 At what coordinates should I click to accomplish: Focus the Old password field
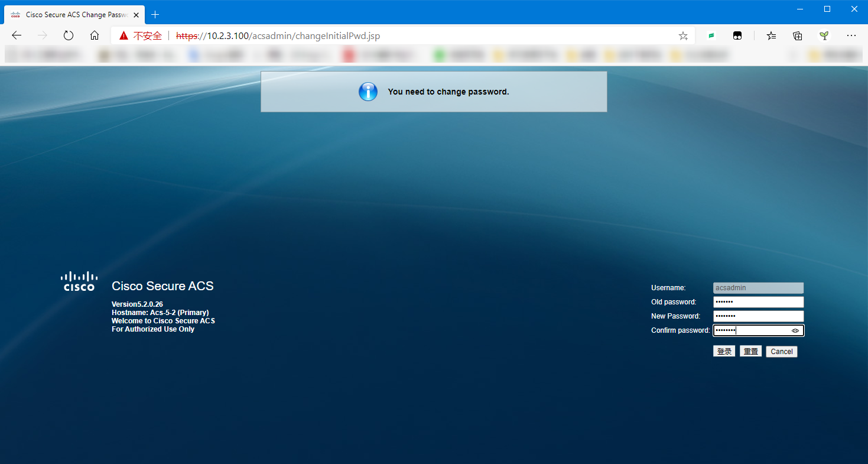[758, 301]
